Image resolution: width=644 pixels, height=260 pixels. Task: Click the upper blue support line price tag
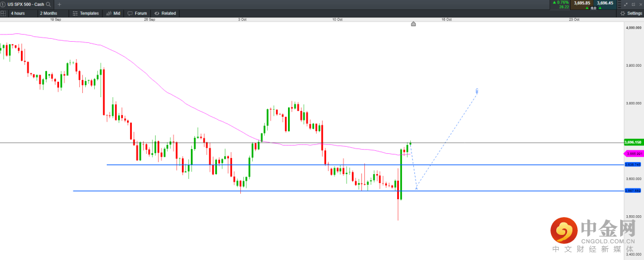coord(633,165)
